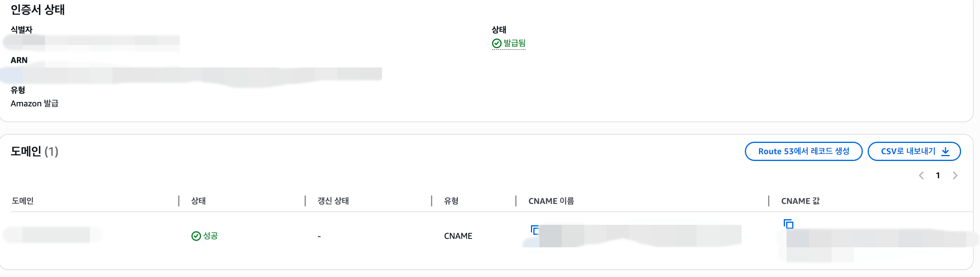This screenshot has width=980, height=277.
Task: Go to the previous domains page
Action: [x=921, y=175]
